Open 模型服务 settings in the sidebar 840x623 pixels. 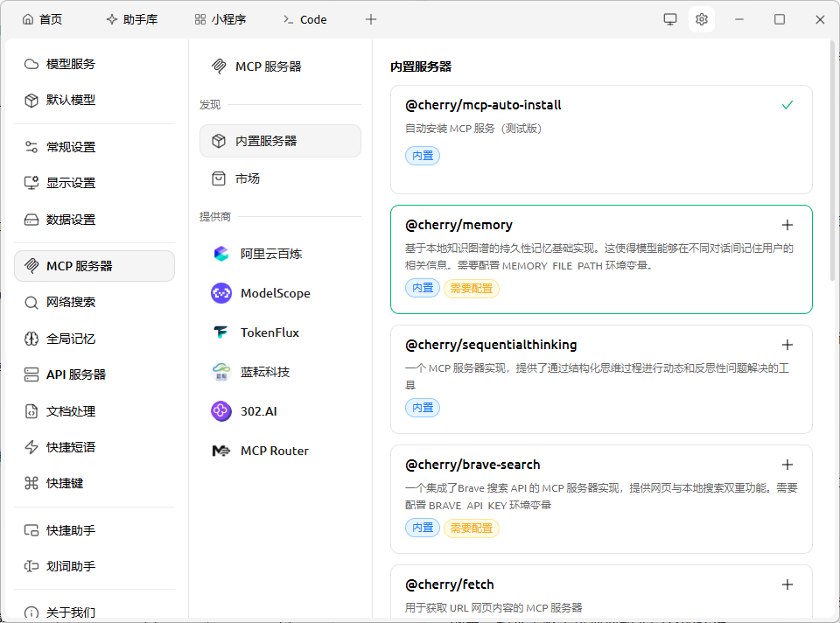(x=70, y=64)
